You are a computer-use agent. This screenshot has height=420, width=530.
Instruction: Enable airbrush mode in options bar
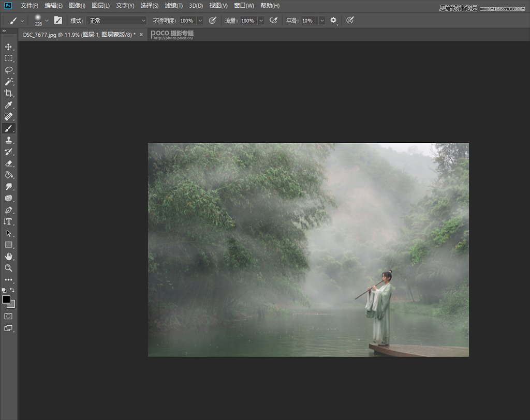274,20
